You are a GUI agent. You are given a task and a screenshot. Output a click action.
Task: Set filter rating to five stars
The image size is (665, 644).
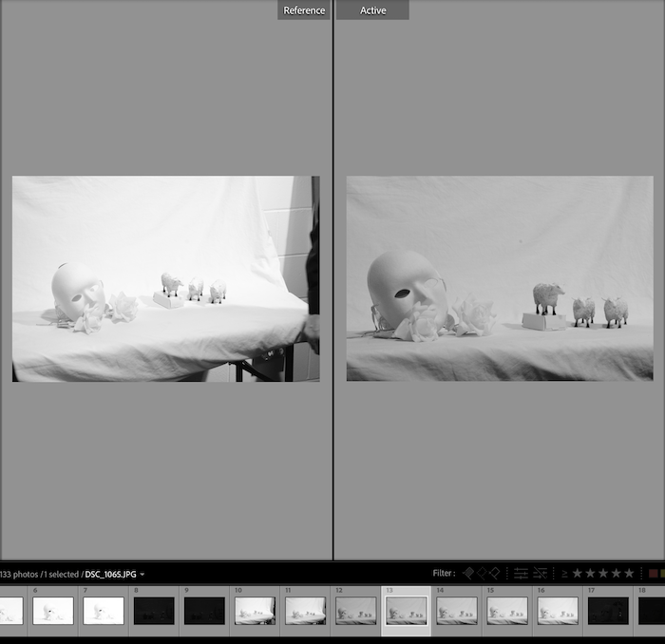629,573
